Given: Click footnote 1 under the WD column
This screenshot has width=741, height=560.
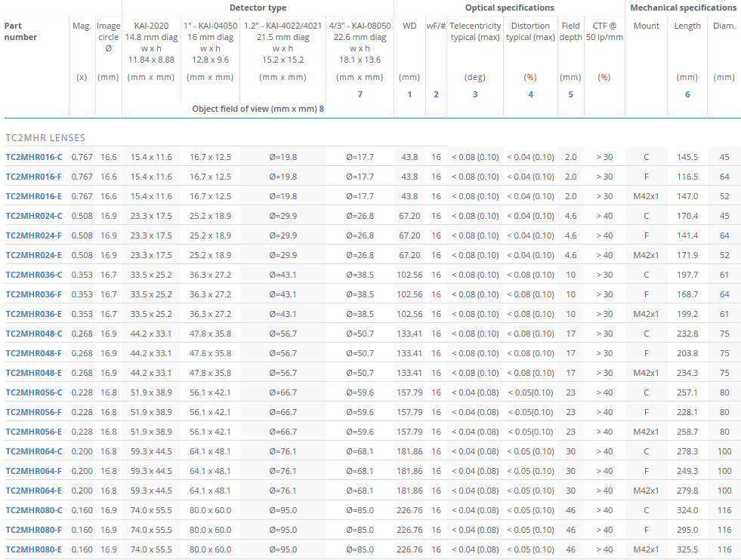Looking at the screenshot, I should pos(409,94).
